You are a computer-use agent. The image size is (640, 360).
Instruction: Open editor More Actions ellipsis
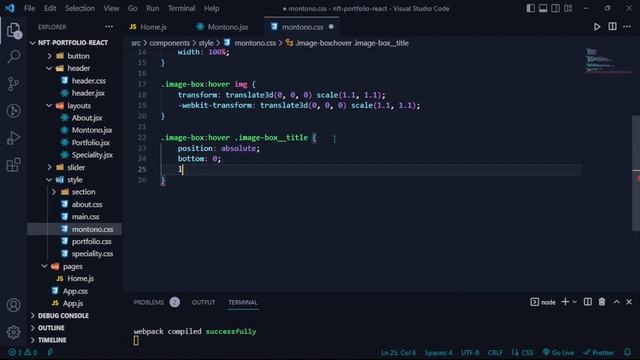627,27
